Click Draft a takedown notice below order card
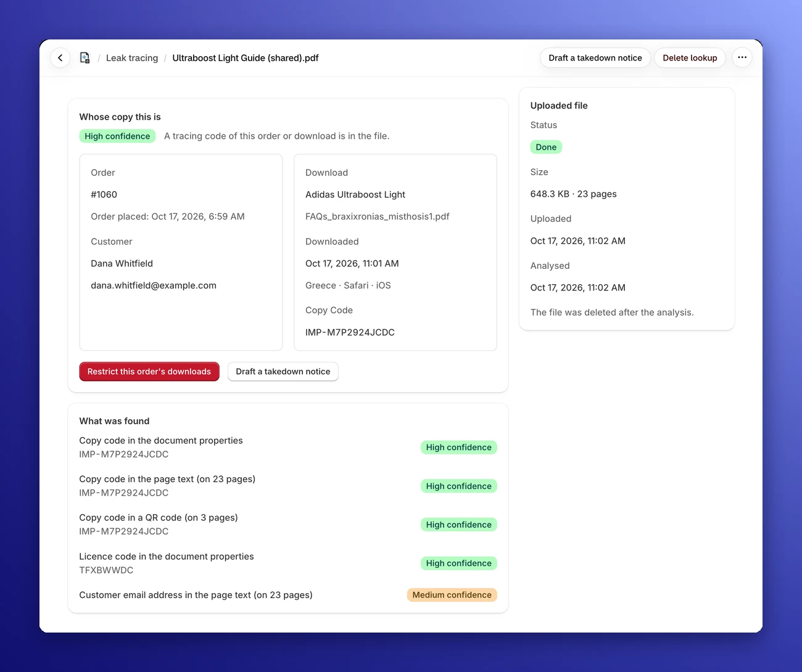This screenshot has width=802, height=672. pos(283,372)
